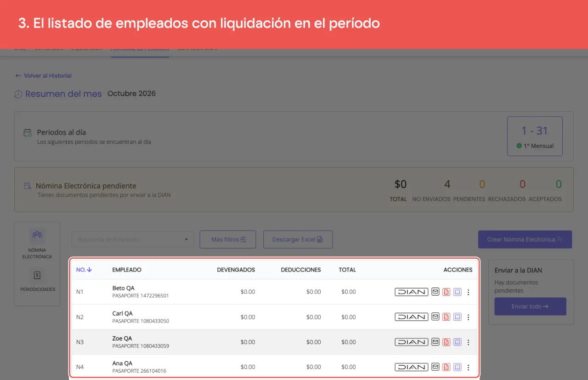This screenshot has width=588, height=380.
Task: Send email for Carl QA's payroll
Action: 435,317
